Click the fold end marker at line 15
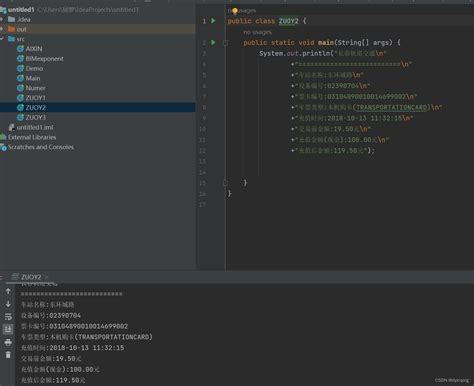Image resolution: width=474 pixels, height=386 pixels. [225, 183]
